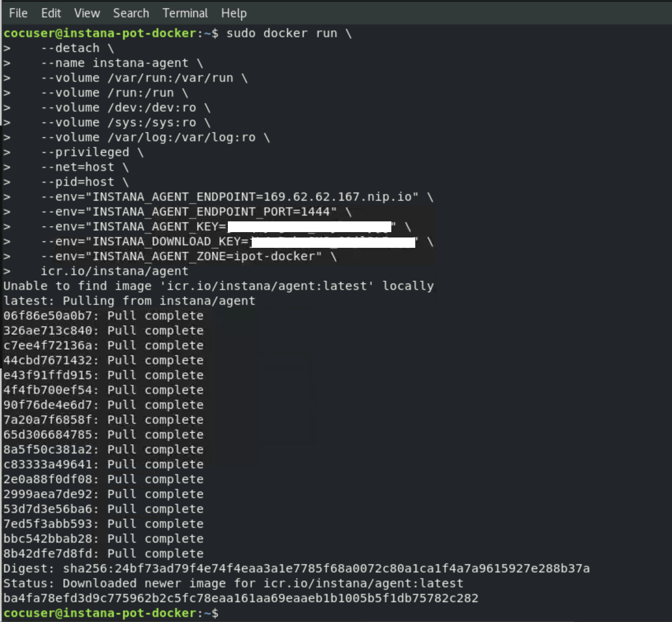Click layer 326ae713c840 Pull complete line
Screen dimensions: 672x622
click(103, 331)
